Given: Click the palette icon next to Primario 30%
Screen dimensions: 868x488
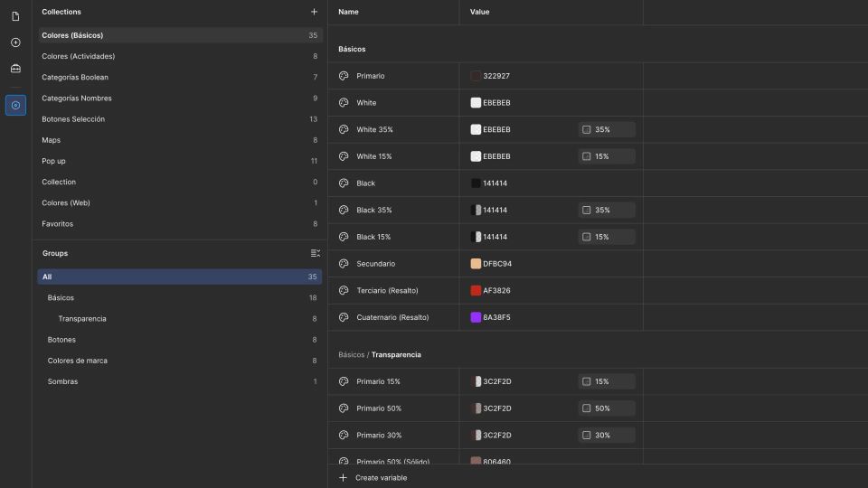Looking at the screenshot, I should pyautogui.click(x=344, y=435).
